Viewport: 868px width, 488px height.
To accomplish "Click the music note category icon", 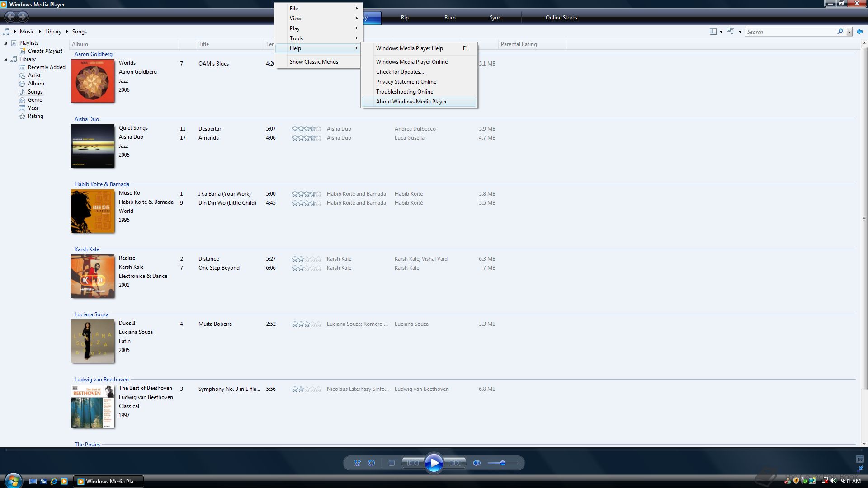I will [x=6, y=32].
